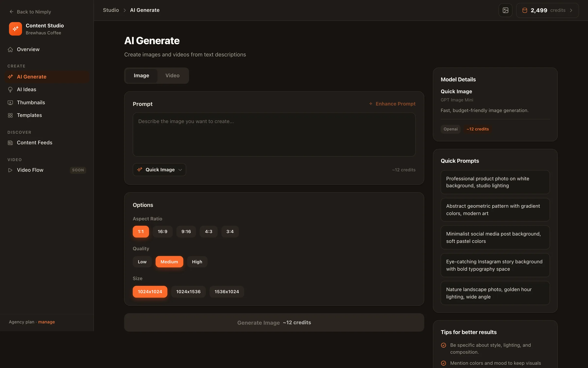Viewport: 588px width, 368px height.
Task: Click the breadcrumb chevron after Studio
Action: (x=125, y=10)
